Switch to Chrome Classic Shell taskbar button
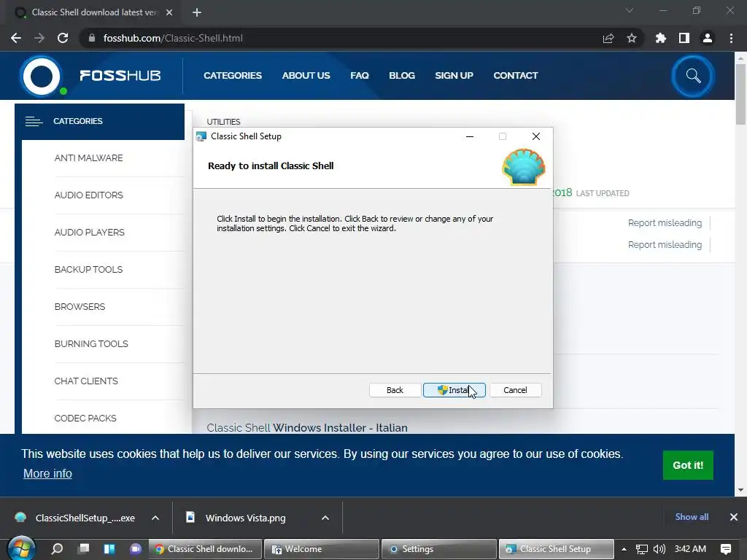Image resolution: width=747 pixels, height=560 pixels. 205,549
